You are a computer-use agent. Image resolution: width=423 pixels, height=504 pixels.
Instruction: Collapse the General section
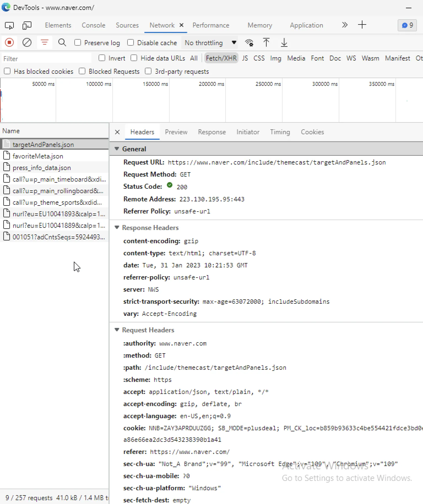pos(117,149)
